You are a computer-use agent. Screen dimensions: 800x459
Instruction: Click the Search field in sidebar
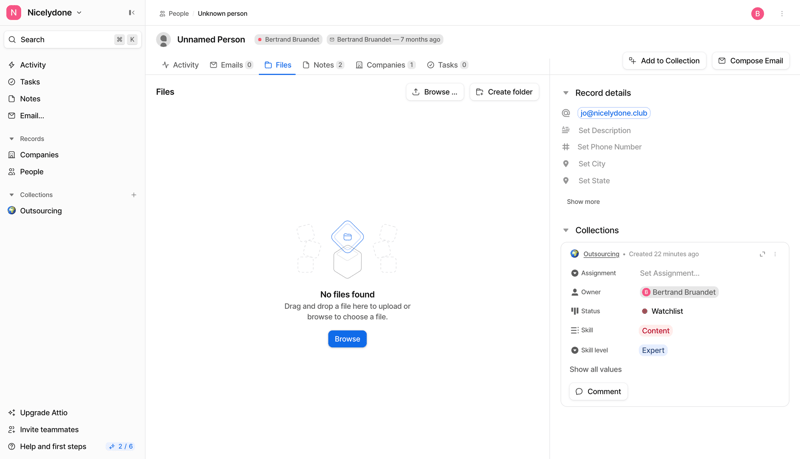(72, 39)
